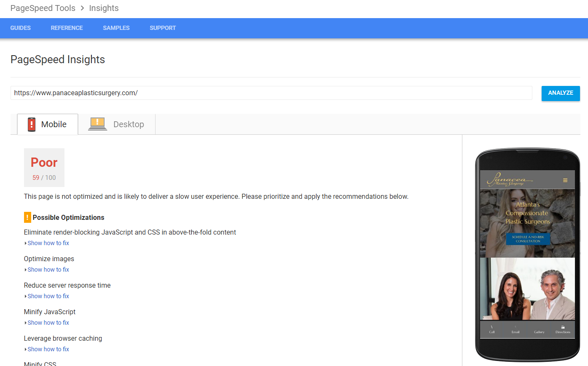Screen dimensions: 588x366
Task: Tap the Directions icon in phone preview
Action: pyautogui.click(x=563, y=329)
